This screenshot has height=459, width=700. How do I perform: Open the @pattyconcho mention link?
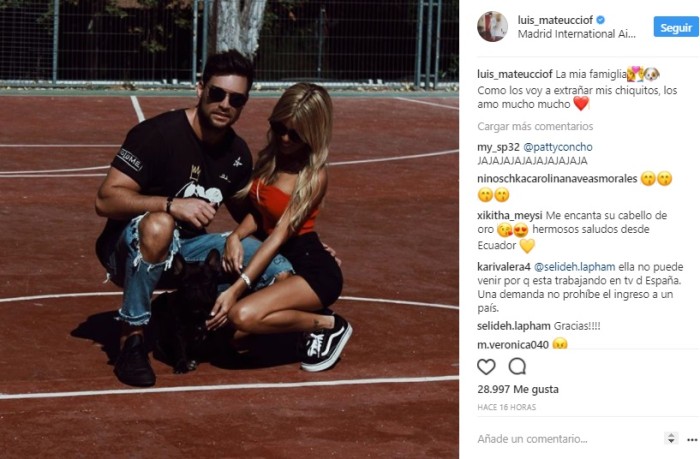point(558,147)
